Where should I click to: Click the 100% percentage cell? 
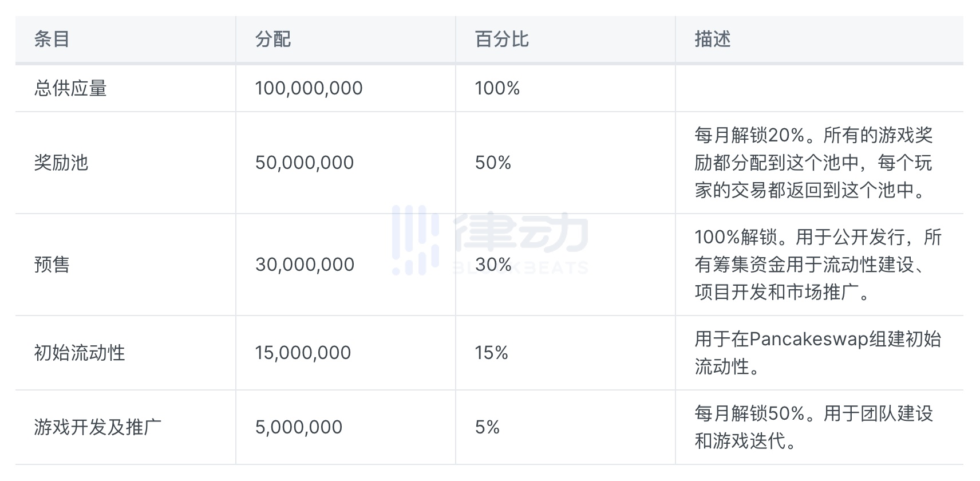point(497,88)
